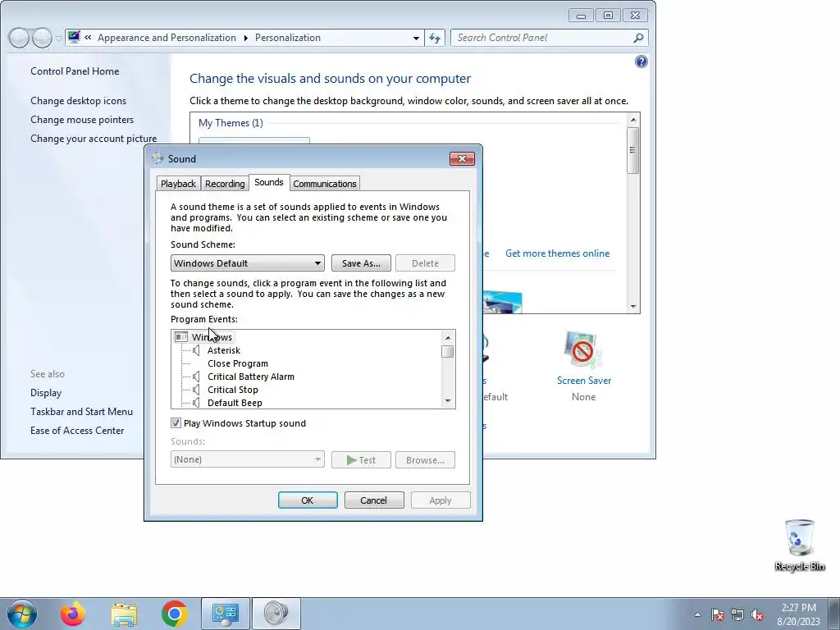
Task: Click the Default Beep speaker icon
Action: point(197,403)
